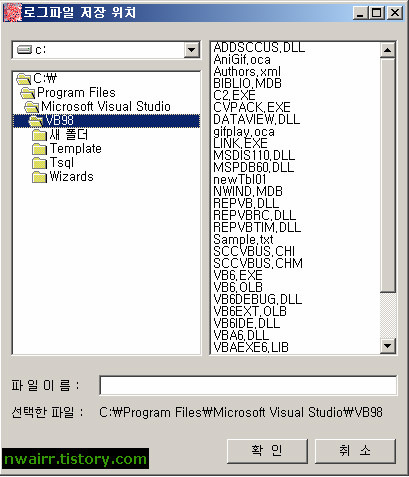Select SCCVBUS.CHM in the file list
409x477 pixels.
[x=258, y=263]
